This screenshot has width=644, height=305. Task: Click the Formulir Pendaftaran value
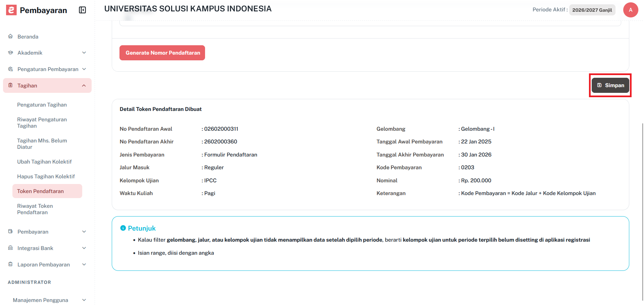coord(231,155)
